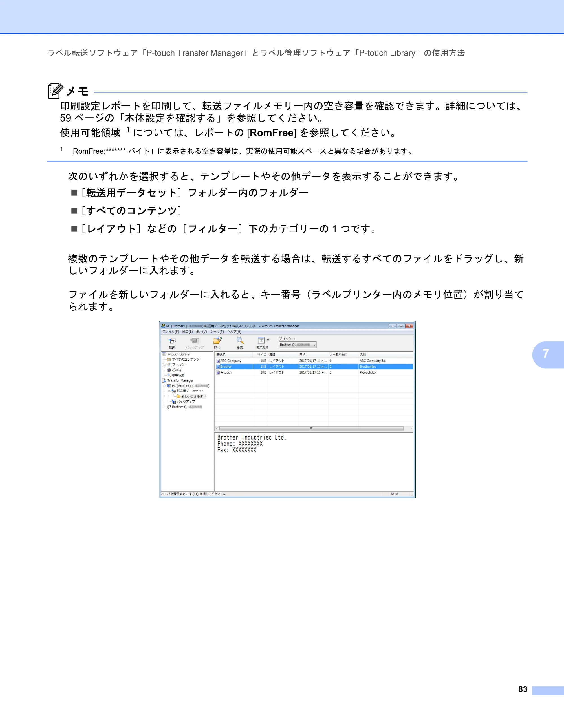Open the ヘルプ(H) menu
Screen dimensions: 564x728
[x=234, y=332]
